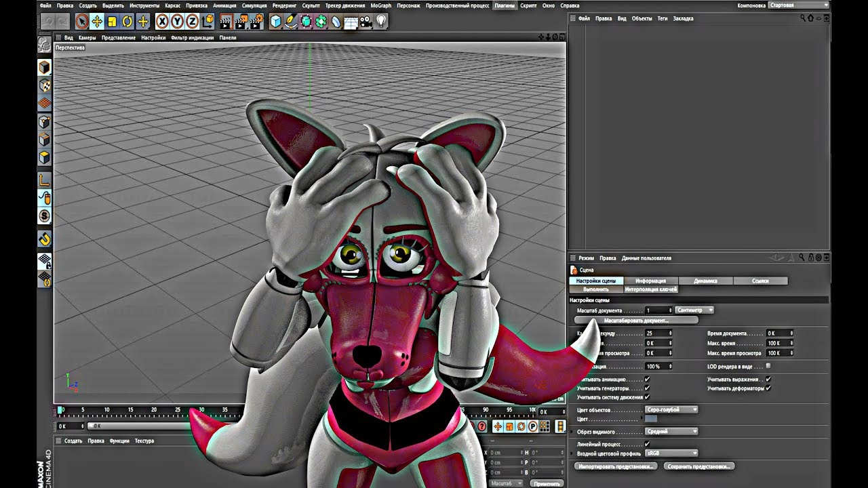
Task: Open the Серо-голубой object color dropdown
Action: [671, 409]
